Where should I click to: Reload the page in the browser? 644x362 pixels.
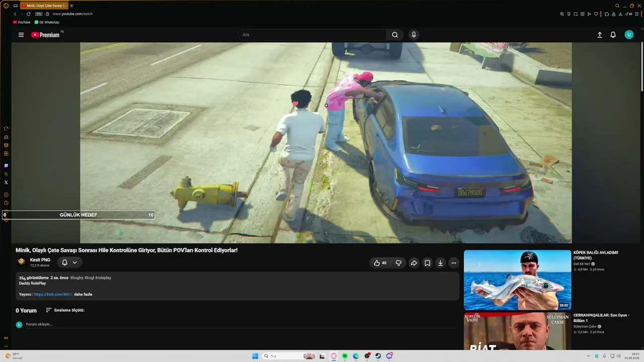point(29,14)
